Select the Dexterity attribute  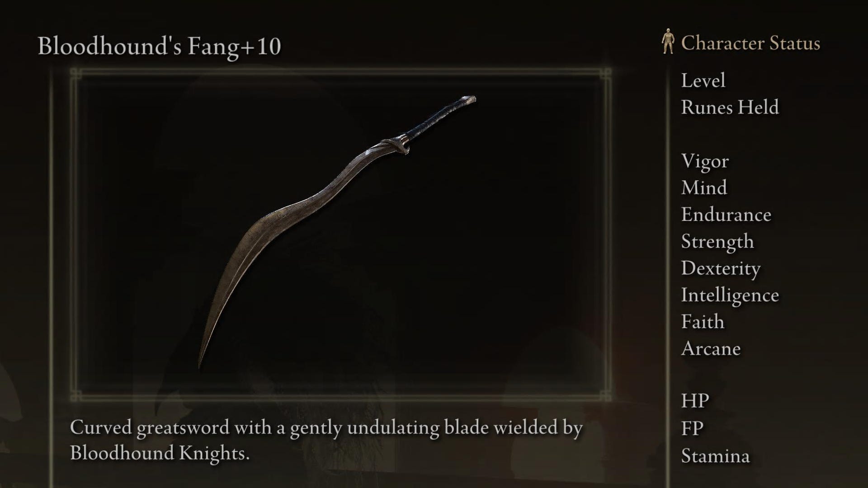coord(721,268)
